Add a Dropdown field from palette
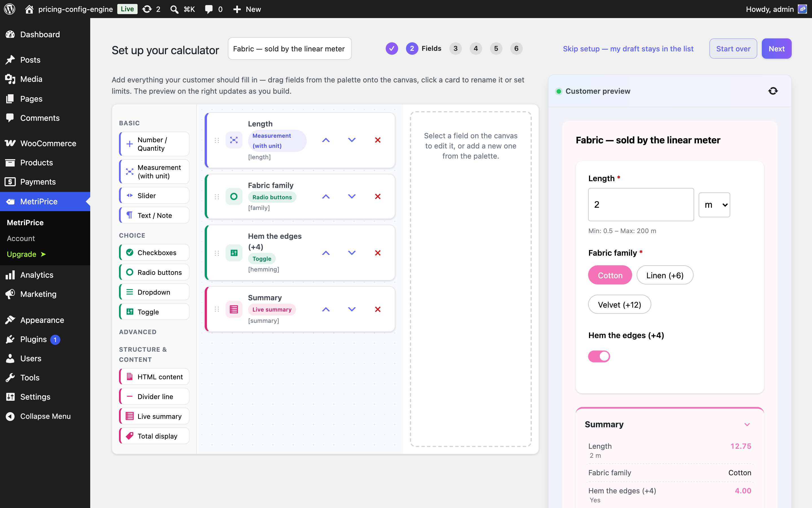The height and width of the screenshot is (508, 812). pos(154,292)
